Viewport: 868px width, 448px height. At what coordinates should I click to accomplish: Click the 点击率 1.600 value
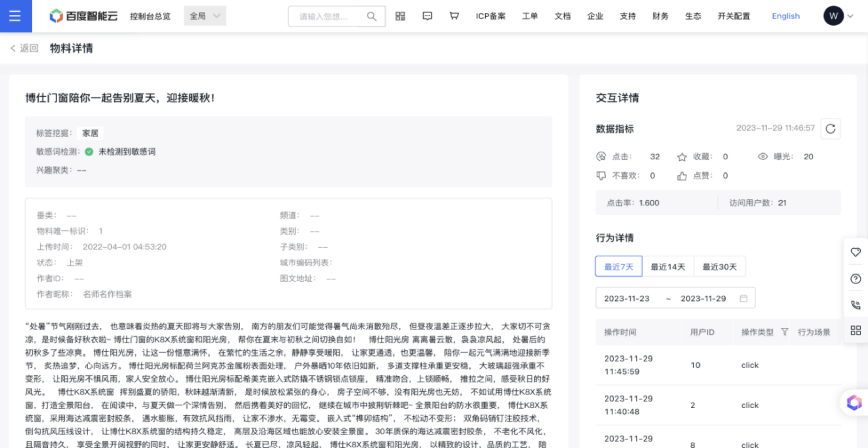(x=649, y=203)
